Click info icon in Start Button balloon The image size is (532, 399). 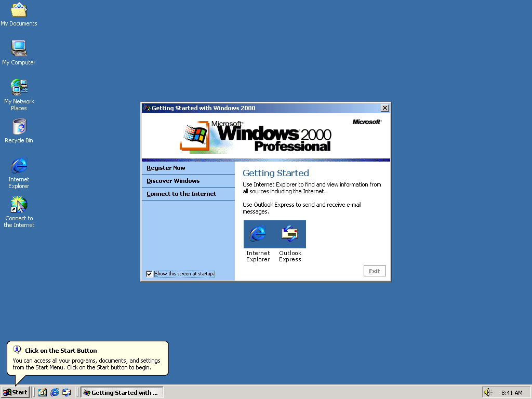(x=17, y=349)
